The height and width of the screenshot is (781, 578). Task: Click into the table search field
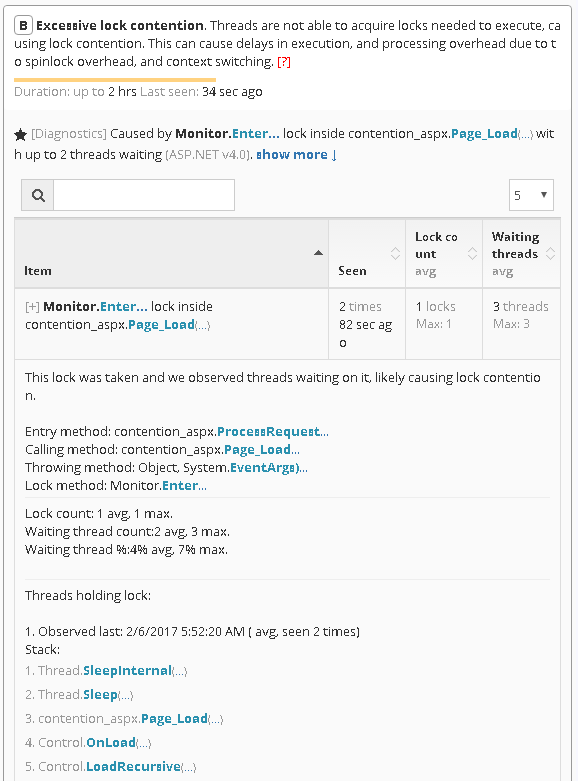tap(144, 195)
